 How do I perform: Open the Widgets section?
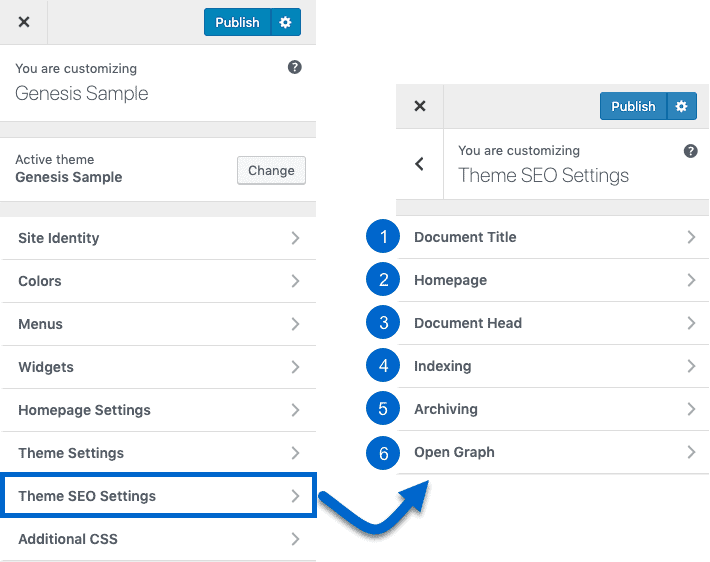click(x=158, y=367)
